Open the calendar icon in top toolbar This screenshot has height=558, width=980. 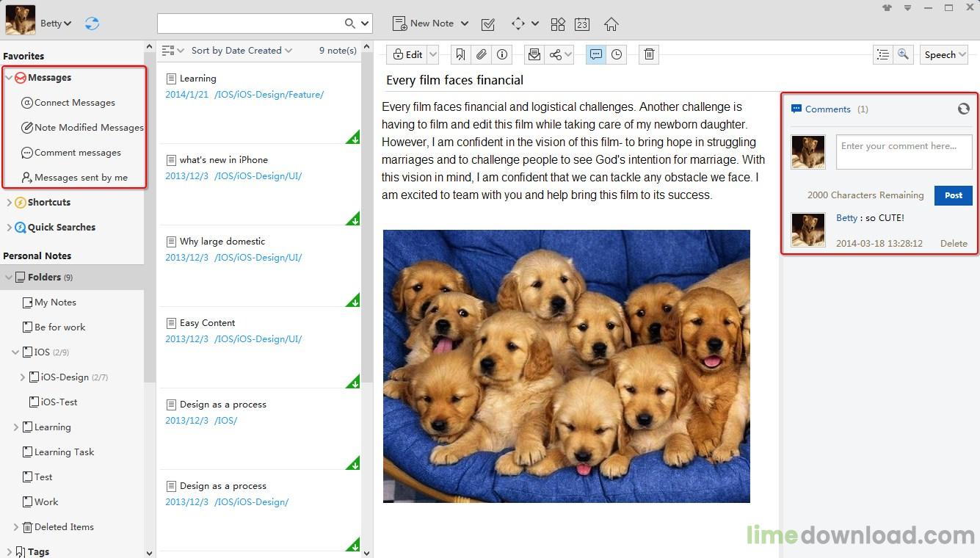582,23
